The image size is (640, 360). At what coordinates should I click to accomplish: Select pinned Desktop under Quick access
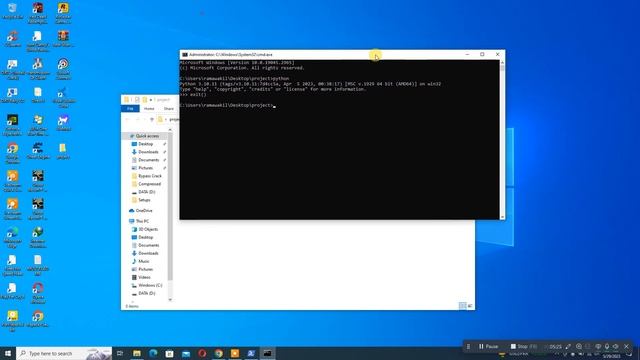pos(146,144)
